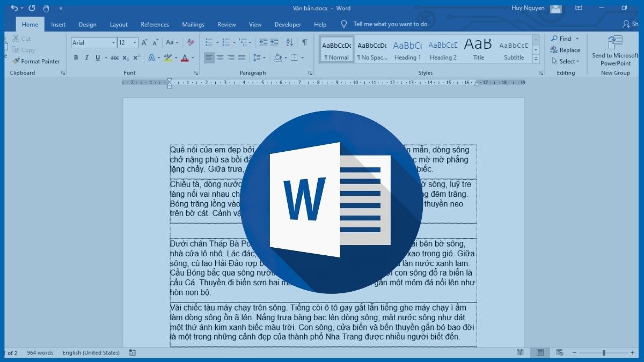
Task: Toggle strikethrough formatting
Action: 114,58
